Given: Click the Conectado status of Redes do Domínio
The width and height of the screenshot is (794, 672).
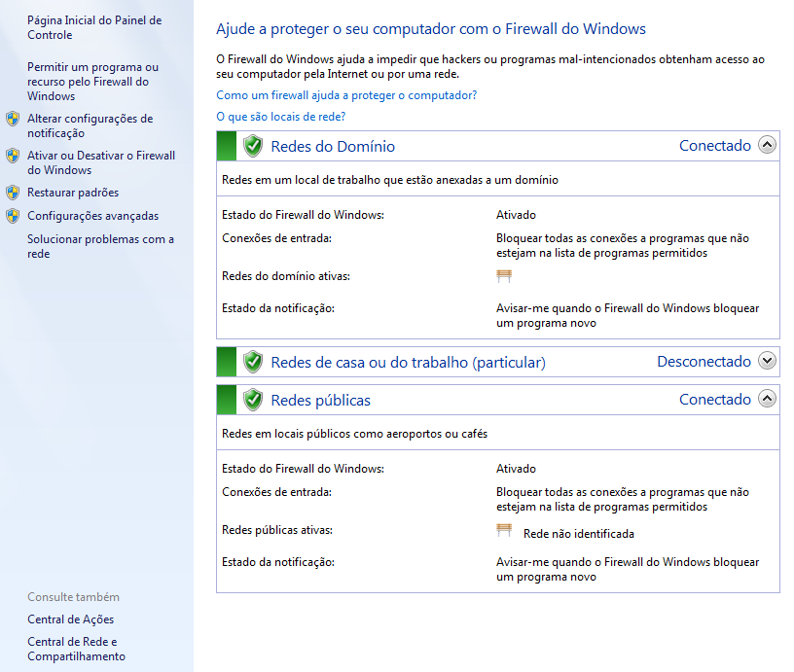Looking at the screenshot, I should [x=714, y=146].
